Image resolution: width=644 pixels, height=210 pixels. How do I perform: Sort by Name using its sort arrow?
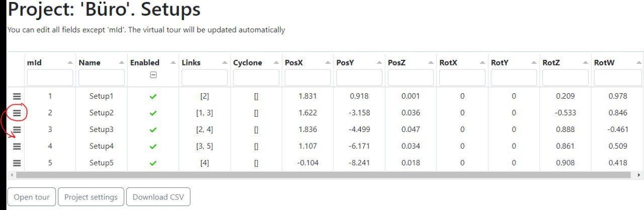(121, 62)
